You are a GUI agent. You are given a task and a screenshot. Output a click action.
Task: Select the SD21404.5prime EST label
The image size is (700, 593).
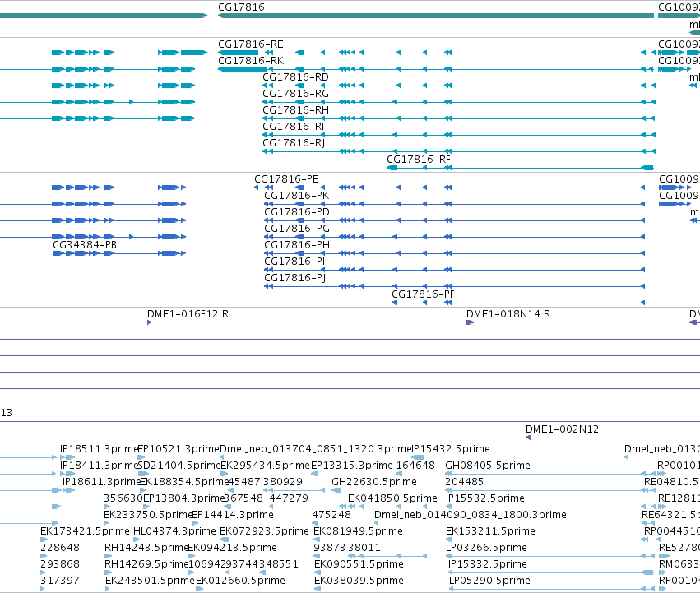[x=178, y=466]
